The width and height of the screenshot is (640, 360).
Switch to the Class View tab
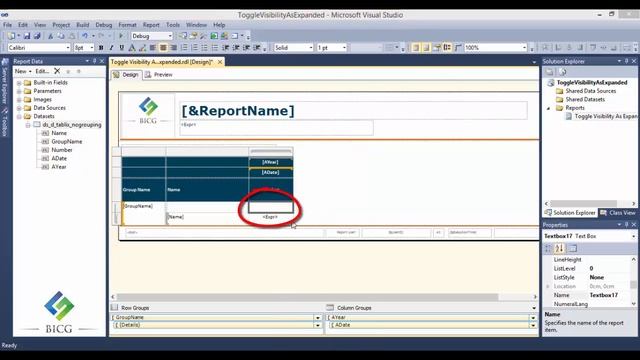pos(618,213)
